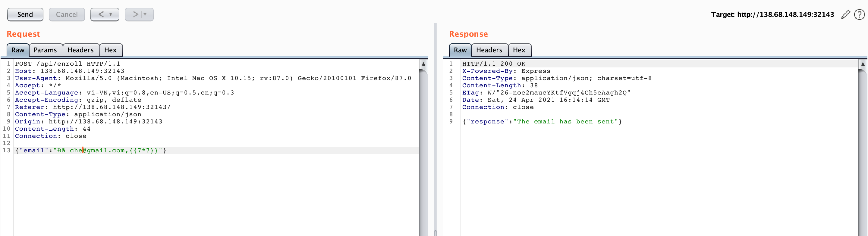Click the request pane scroll-up arrow
The width and height of the screenshot is (868, 236).
coord(423,64)
